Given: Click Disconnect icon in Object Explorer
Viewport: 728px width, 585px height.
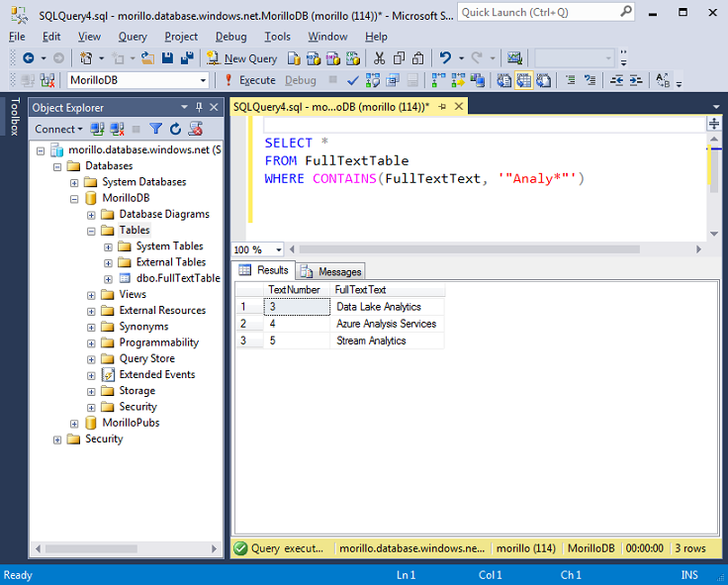Looking at the screenshot, I should point(117,129).
